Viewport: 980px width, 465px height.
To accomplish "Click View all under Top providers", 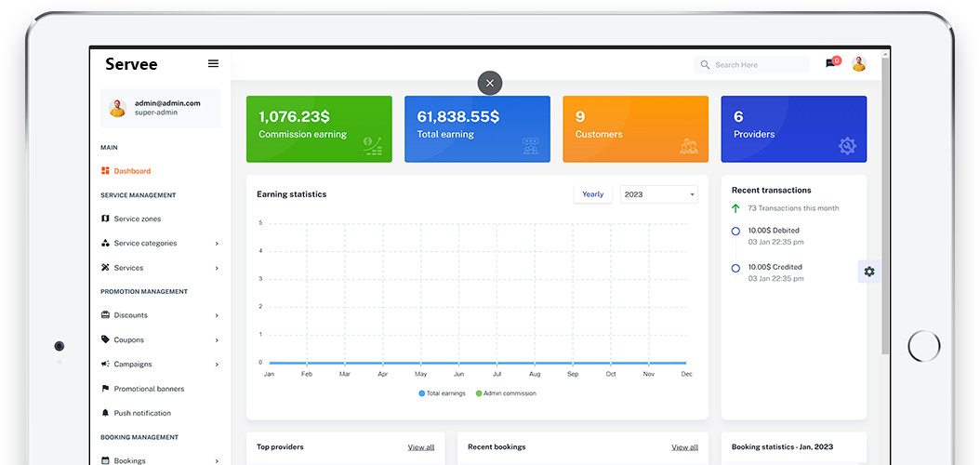I will click(420, 447).
